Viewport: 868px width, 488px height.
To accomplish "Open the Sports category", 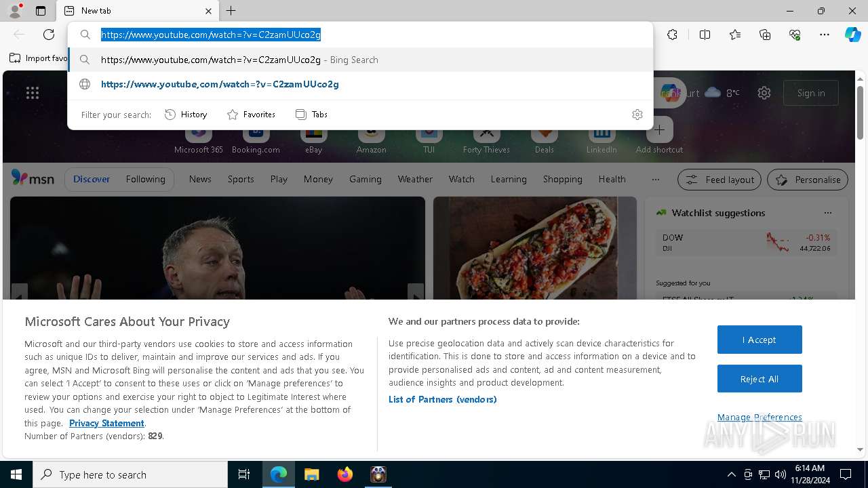I will coord(241,179).
